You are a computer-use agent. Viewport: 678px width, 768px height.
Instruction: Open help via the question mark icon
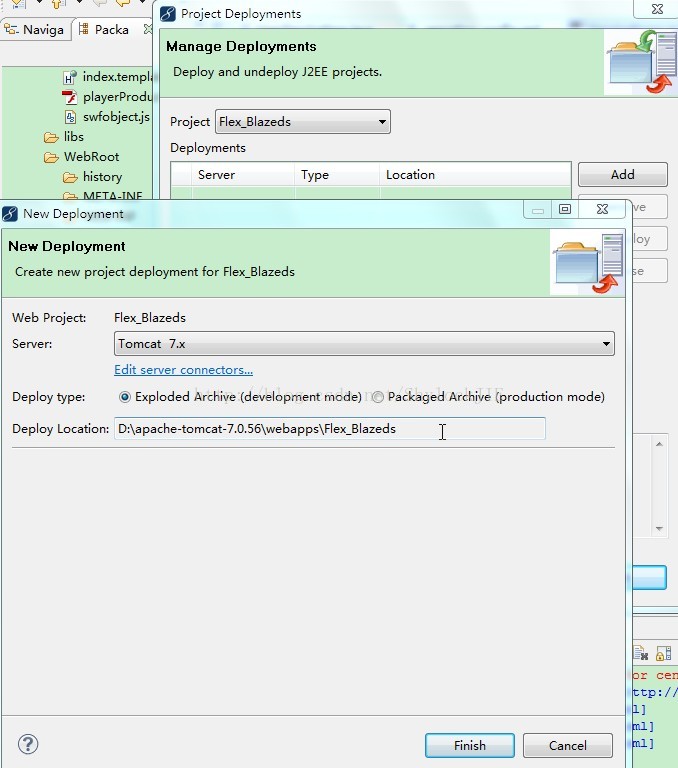point(28,744)
